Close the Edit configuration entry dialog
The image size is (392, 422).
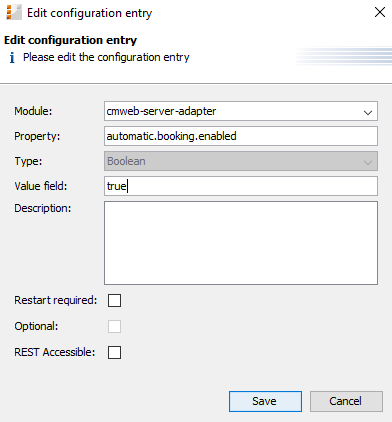point(380,12)
